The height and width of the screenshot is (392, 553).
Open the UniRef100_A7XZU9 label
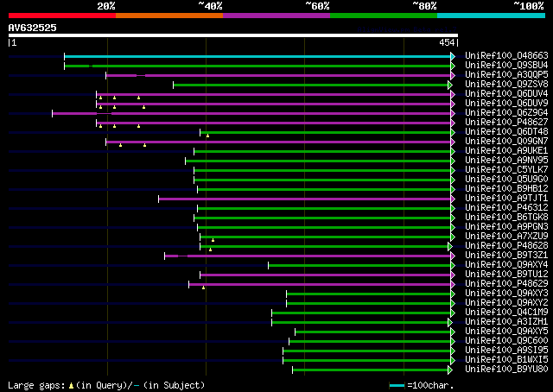[x=506, y=237]
